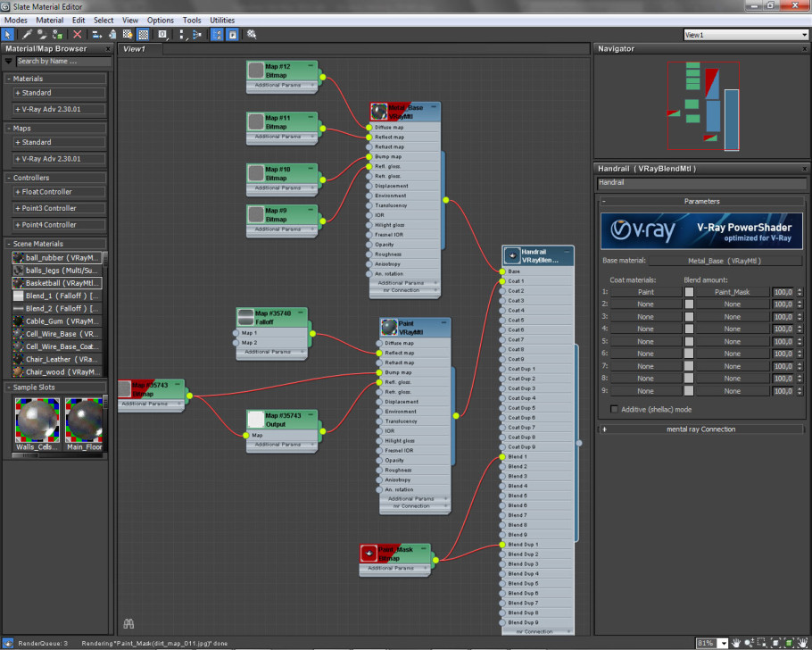This screenshot has width=812, height=650.
Task: Delete selected nodes with red X
Action: point(77,34)
